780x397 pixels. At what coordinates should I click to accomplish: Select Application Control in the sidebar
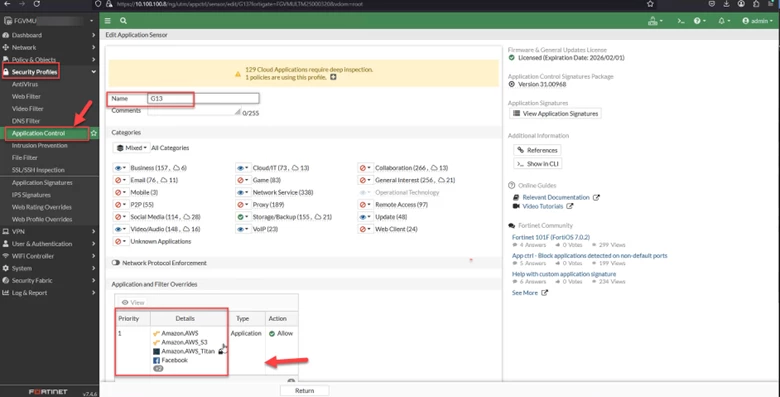[x=38, y=133]
